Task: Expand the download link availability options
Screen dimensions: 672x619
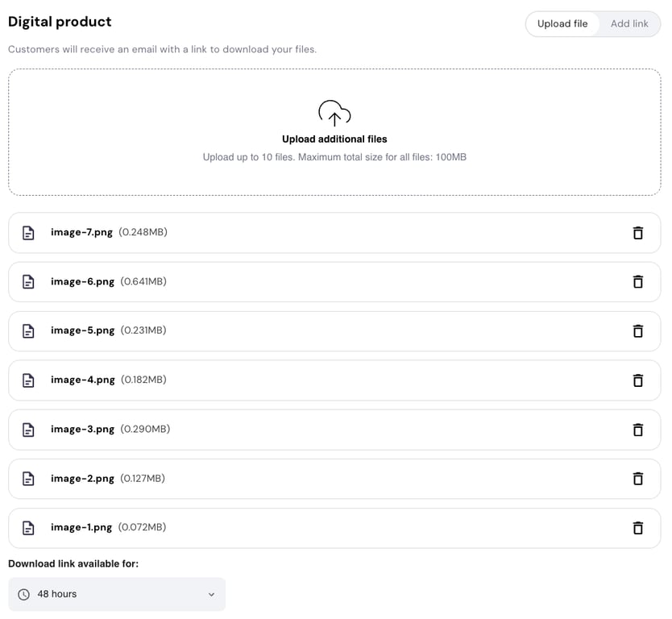Action: [116, 593]
